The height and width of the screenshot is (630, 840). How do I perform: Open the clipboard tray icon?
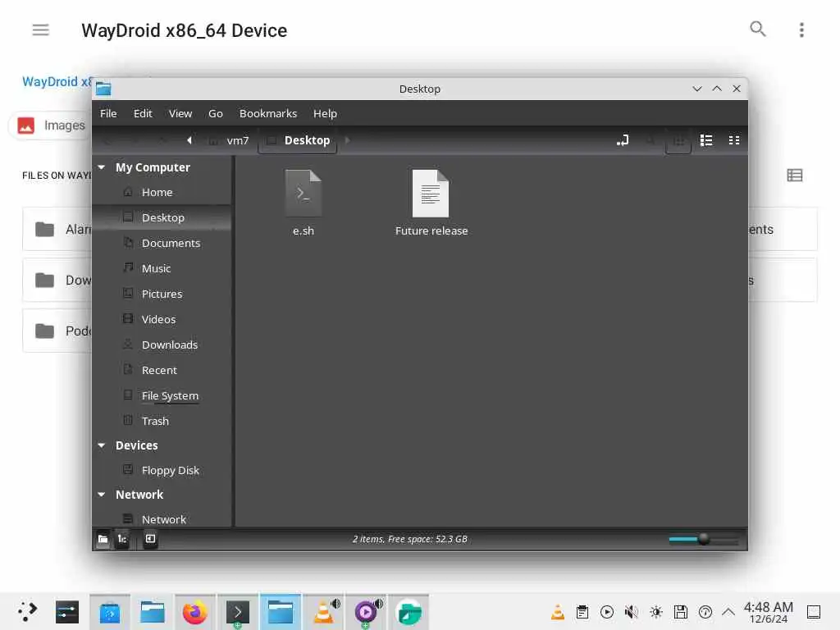pos(582,612)
